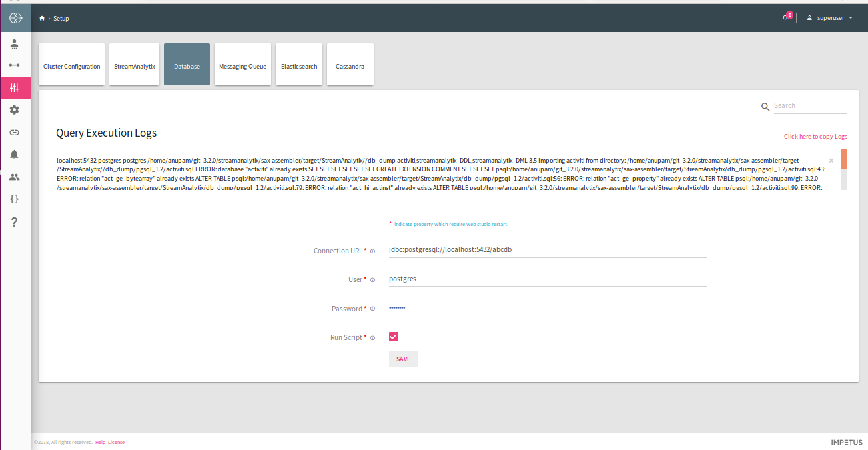Click the 'Run Script' label
This screenshot has height=450, width=868.
(346, 338)
